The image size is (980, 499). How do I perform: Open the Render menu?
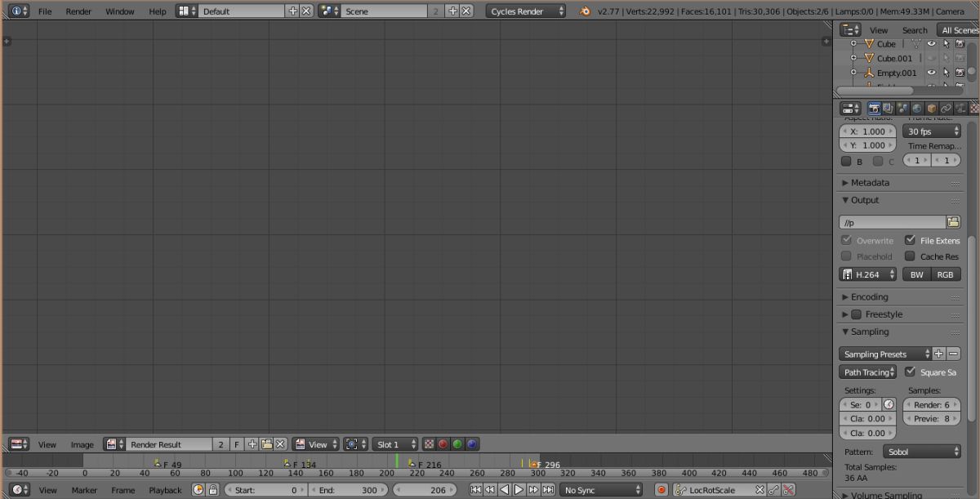78,11
